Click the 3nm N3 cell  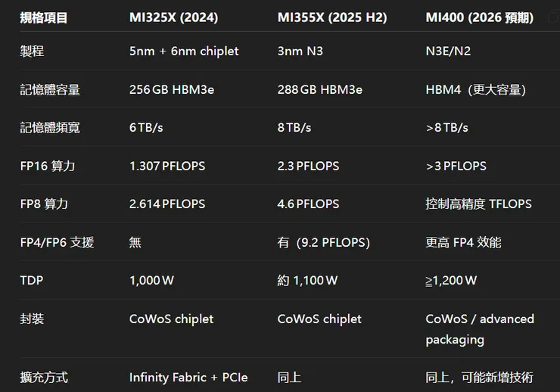click(302, 51)
